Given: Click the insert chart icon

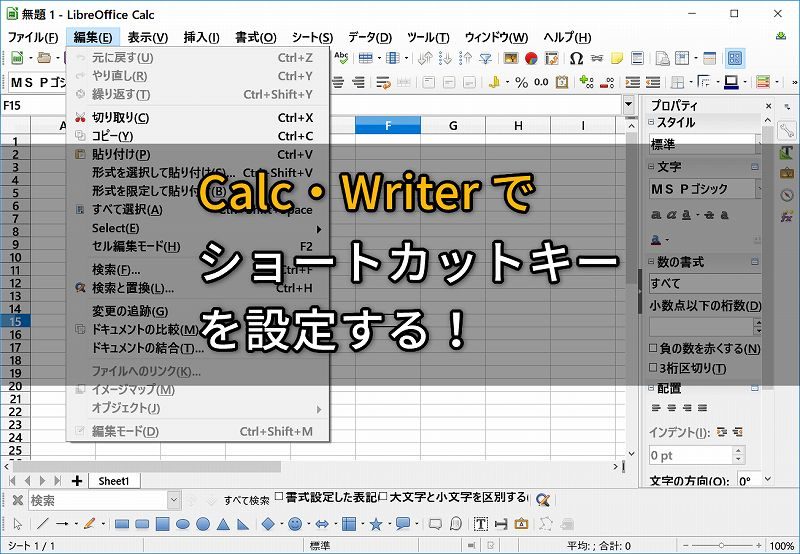Looking at the screenshot, I should (x=531, y=58).
